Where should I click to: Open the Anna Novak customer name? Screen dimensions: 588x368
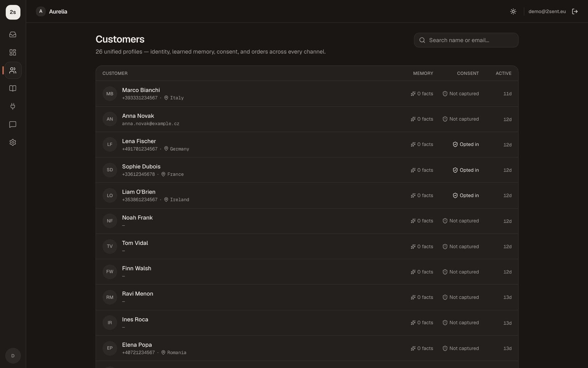pos(138,116)
